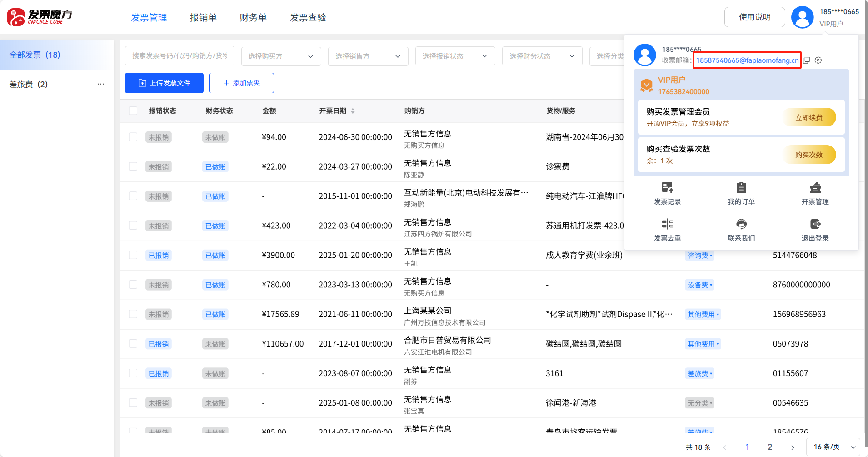Copy the receiving email address icon
The width and height of the screenshot is (868, 457).
click(807, 60)
